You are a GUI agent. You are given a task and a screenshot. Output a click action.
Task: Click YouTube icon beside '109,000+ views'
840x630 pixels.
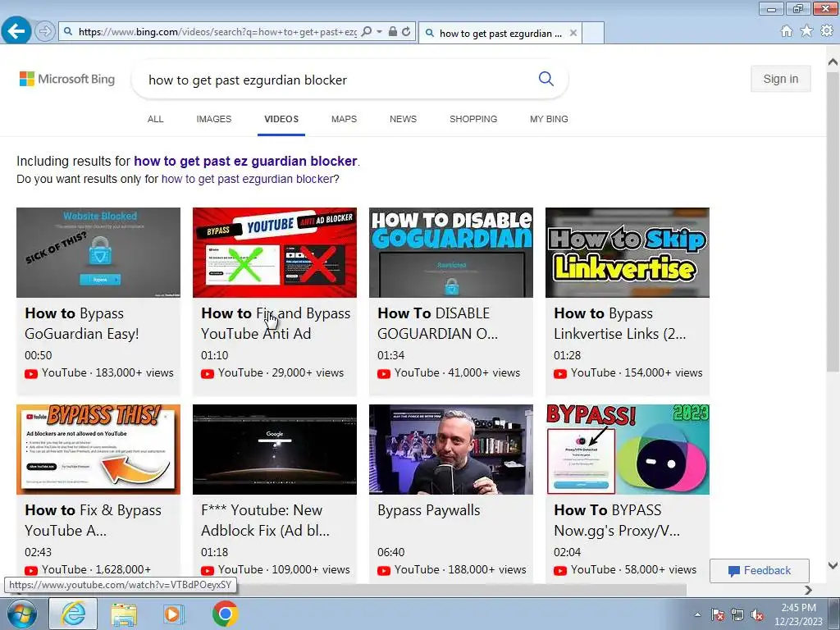pyautogui.click(x=208, y=571)
